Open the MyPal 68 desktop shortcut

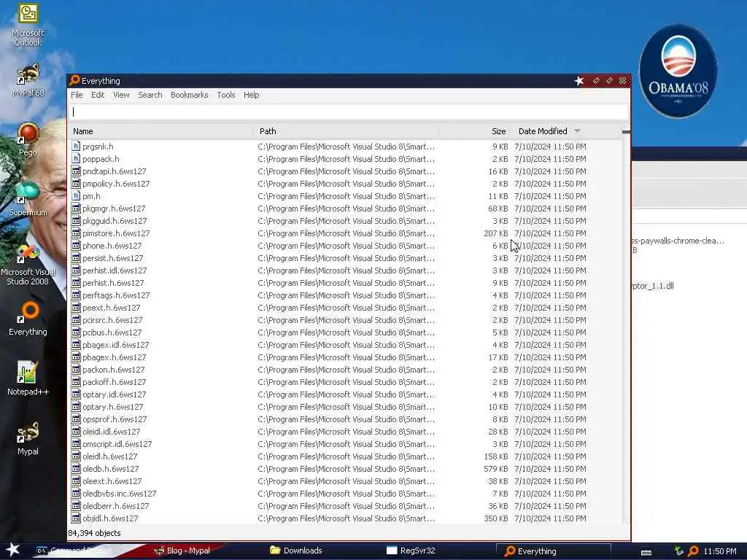(28, 80)
